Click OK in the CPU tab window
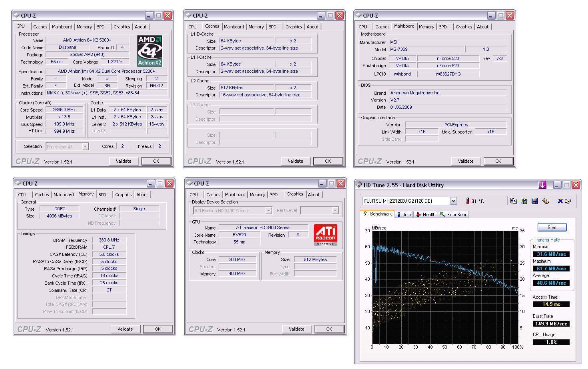 [x=156, y=161]
